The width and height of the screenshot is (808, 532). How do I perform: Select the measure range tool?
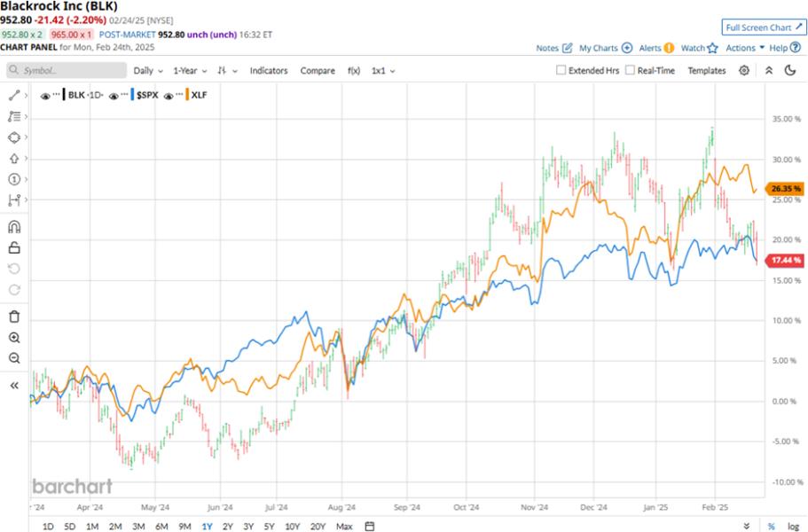pyautogui.click(x=14, y=199)
